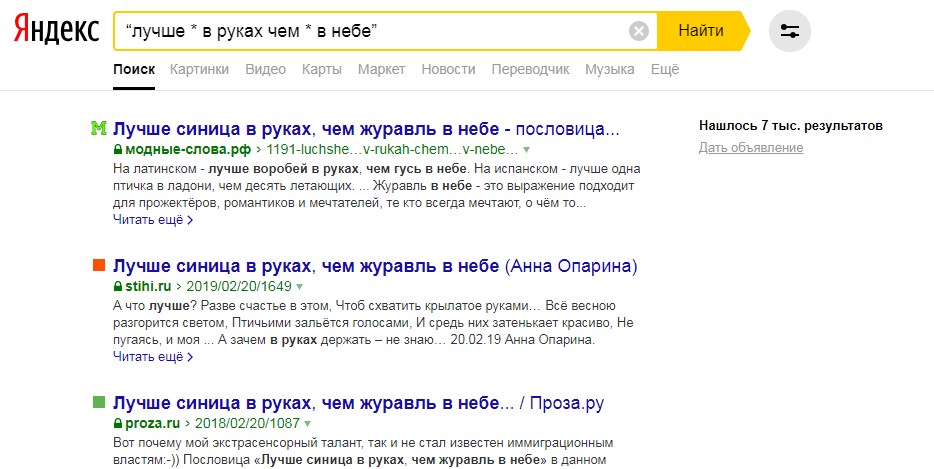
Task: Click the lock icon next to proza.ru
Action: [x=118, y=424]
